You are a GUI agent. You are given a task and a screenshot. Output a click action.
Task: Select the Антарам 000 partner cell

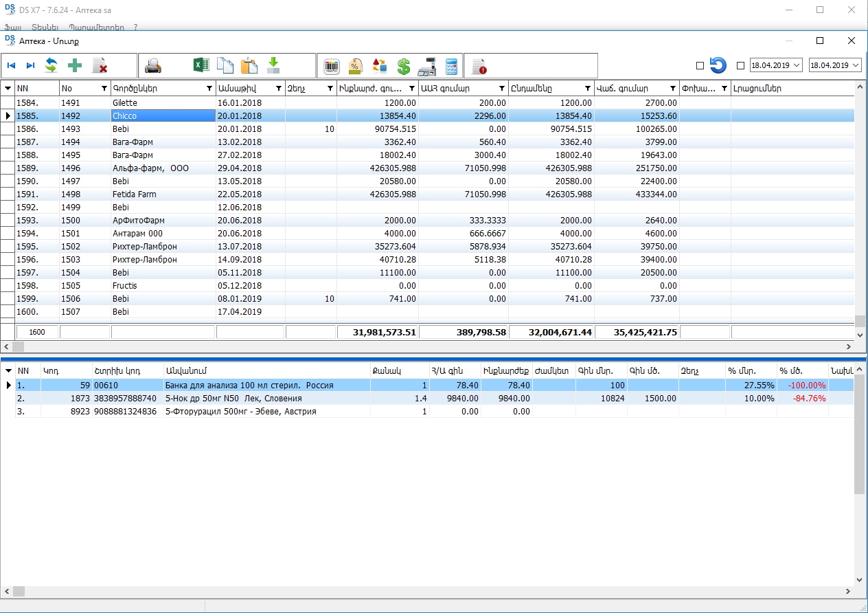[163, 234]
